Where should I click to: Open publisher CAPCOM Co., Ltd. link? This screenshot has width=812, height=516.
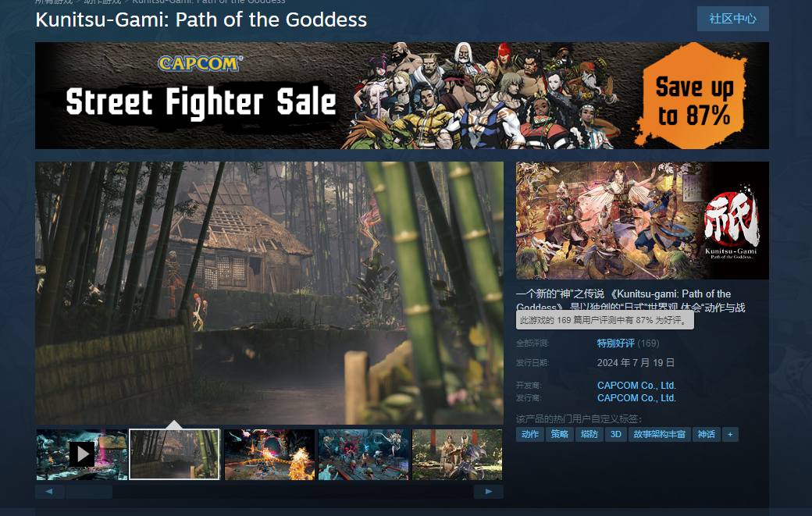pos(636,398)
